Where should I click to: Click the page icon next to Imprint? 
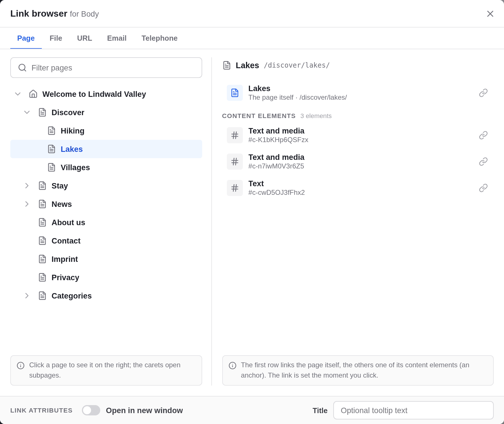tap(42, 259)
